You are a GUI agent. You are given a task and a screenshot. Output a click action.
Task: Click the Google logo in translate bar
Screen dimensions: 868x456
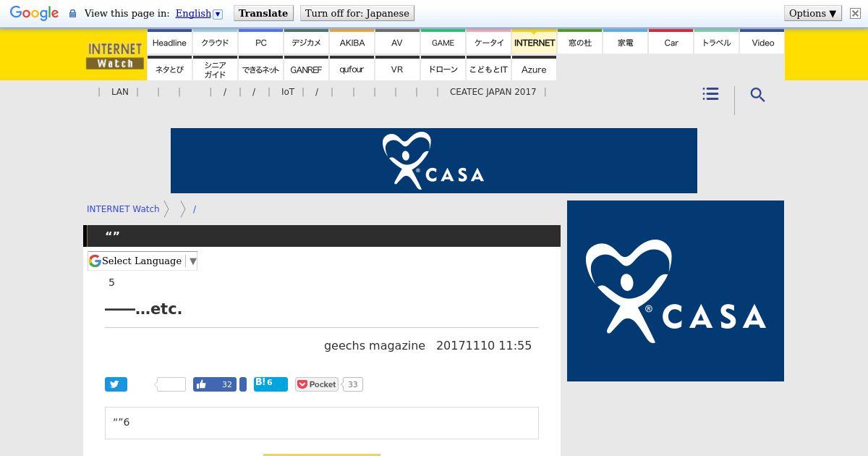(x=34, y=13)
